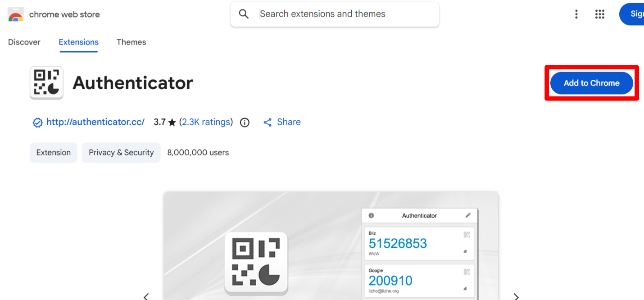Click the Authenticator extension title heading
The height and width of the screenshot is (300, 644).
133,83
